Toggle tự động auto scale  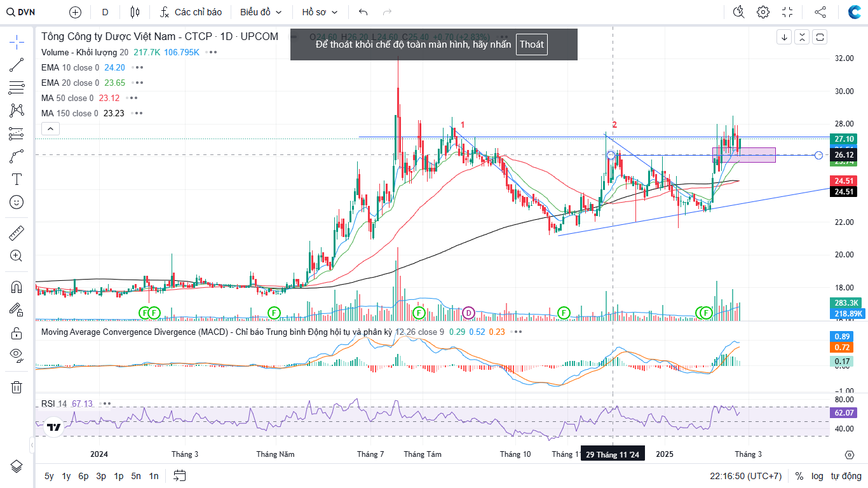click(x=846, y=476)
